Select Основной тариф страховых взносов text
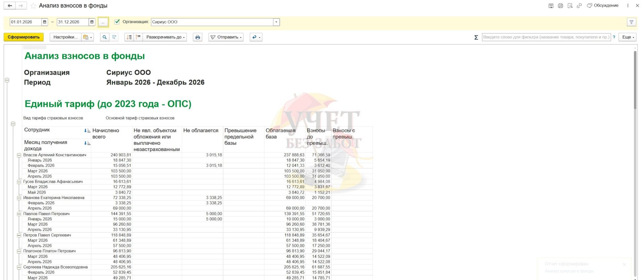The height and width of the screenshot is (280, 644). (140, 118)
